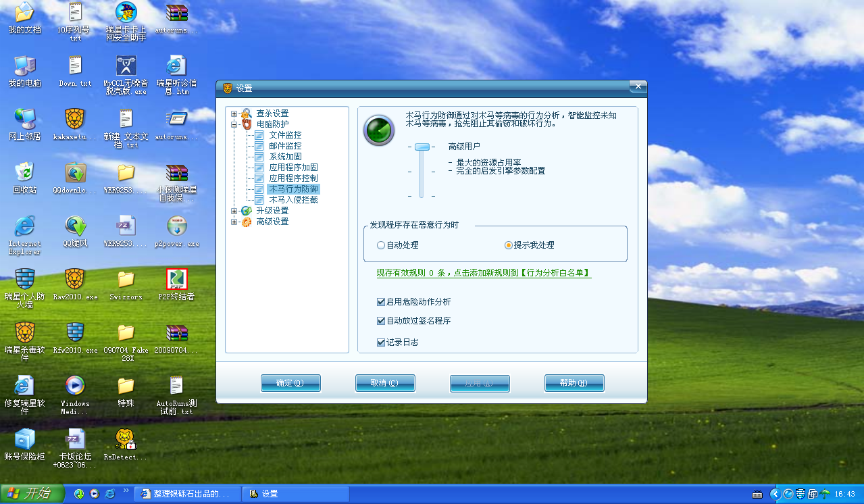Screen dimensions: 864x504
Task: Open 瑞星个人防火墙 desktop icon
Action: (24, 288)
